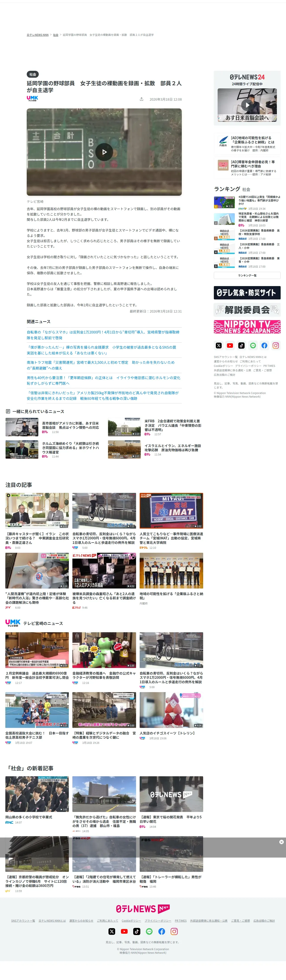Open the footer TikTok icon
The width and height of the screenshot is (286, 980).
tap(137, 931)
